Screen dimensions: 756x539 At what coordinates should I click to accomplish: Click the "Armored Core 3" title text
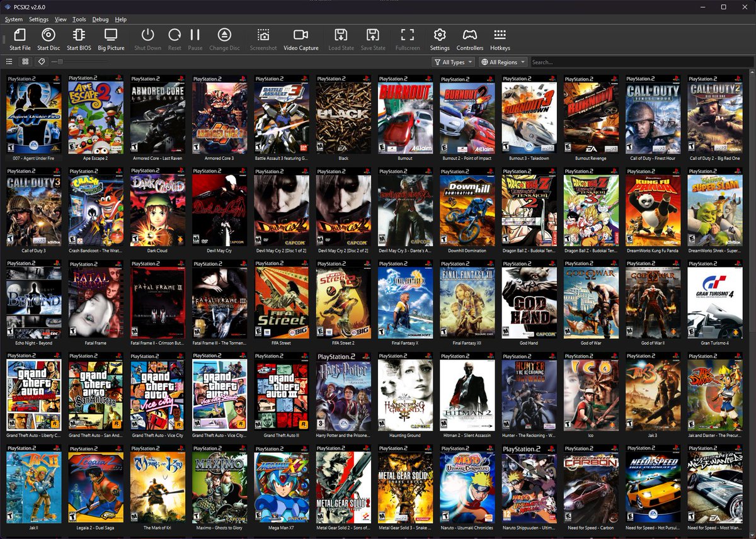(x=219, y=158)
